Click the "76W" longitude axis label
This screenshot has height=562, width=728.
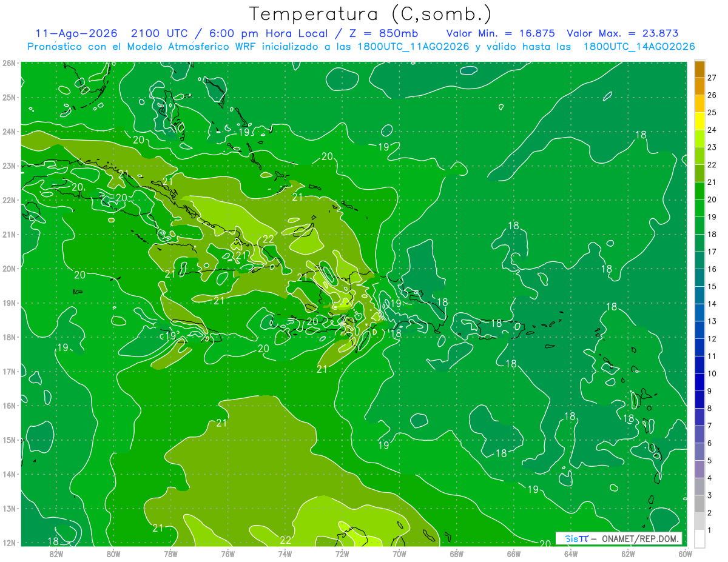tap(228, 553)
